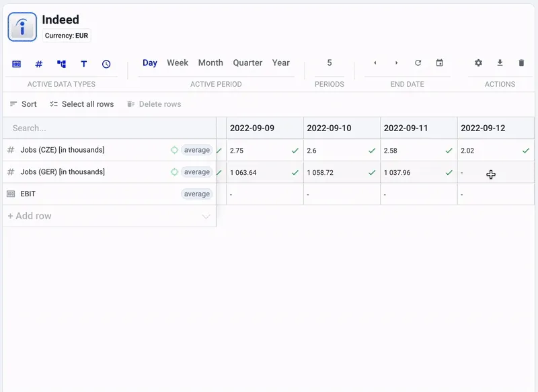Click checkmark in 1 058.72 cell

(372, 173)
